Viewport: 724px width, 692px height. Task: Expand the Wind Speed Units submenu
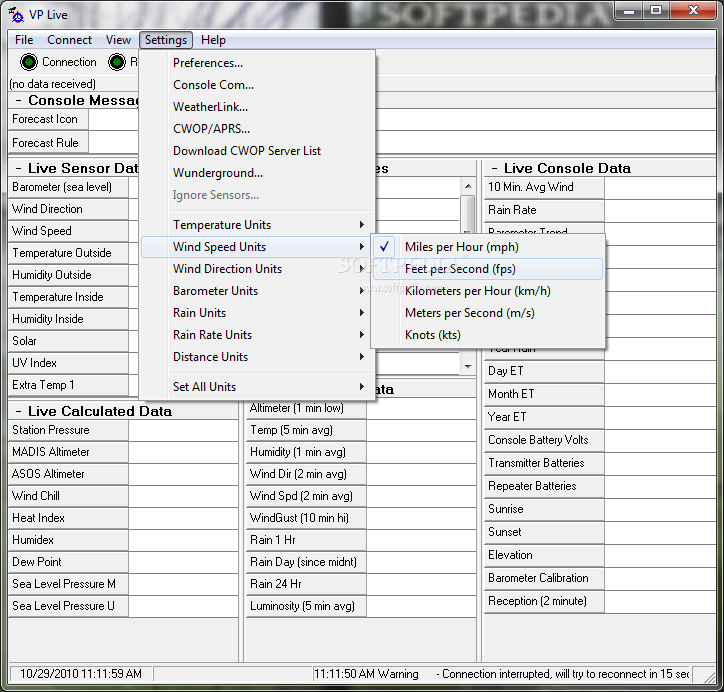258,247
